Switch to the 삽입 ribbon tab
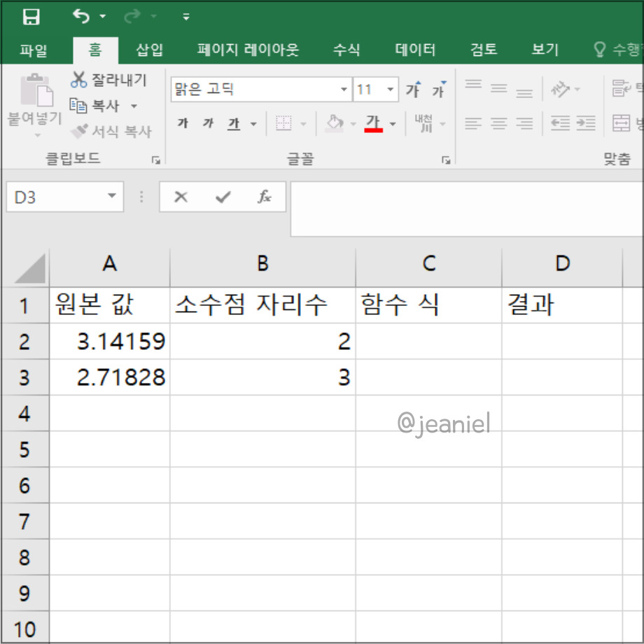The image size is (644, 644). tap(149, 49)
